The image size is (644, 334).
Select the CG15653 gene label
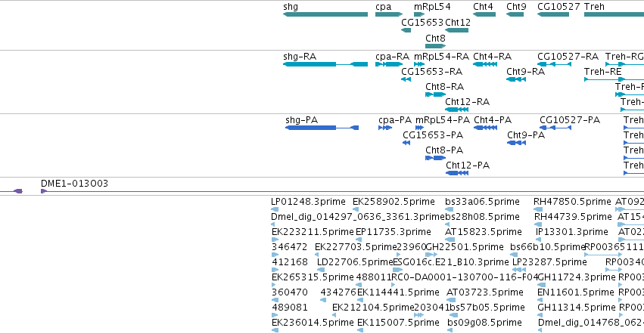click(x=422, y=22)
